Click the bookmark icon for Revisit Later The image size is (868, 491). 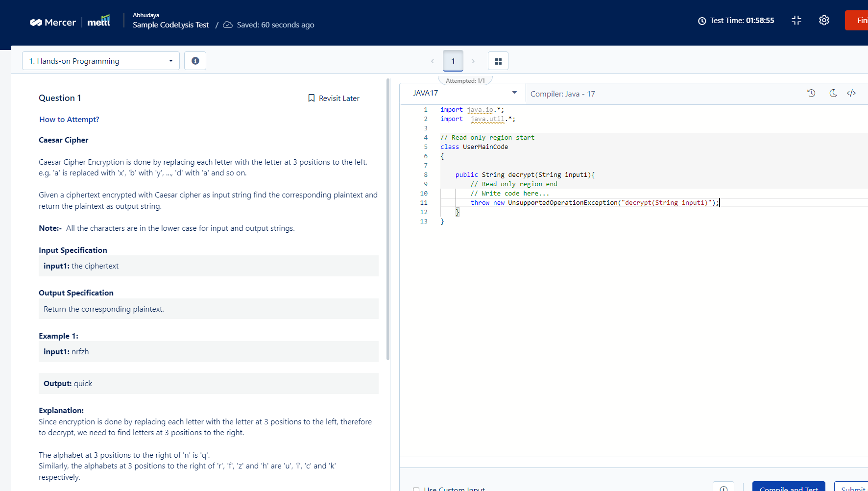pyautogui.click(x=311, y=98)
